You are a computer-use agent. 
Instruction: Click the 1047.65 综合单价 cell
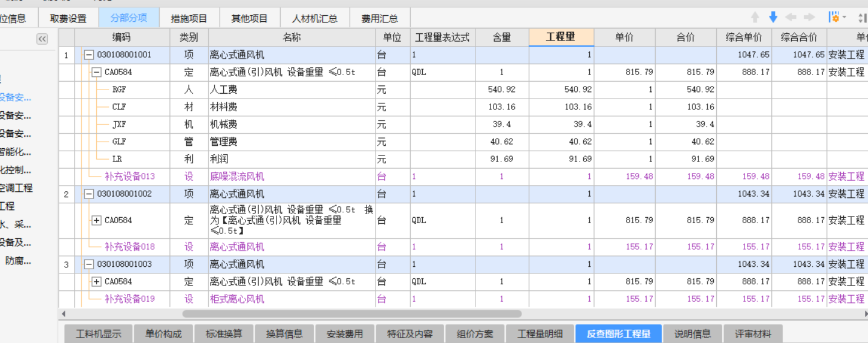[744, 55]
